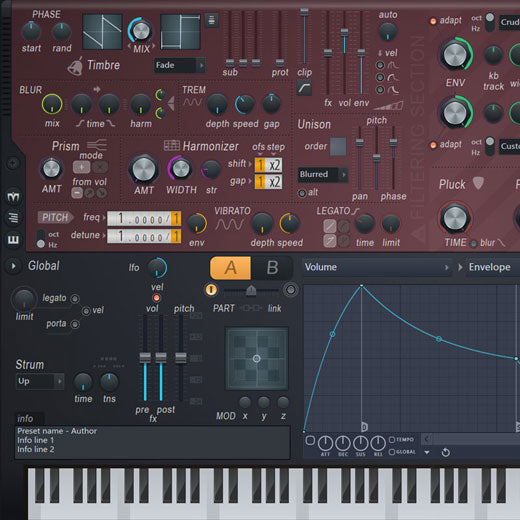Viewport: 520px width, 520px height.
Task: Click the Prism prism-lines icon
Action: (x=97, y=145)
